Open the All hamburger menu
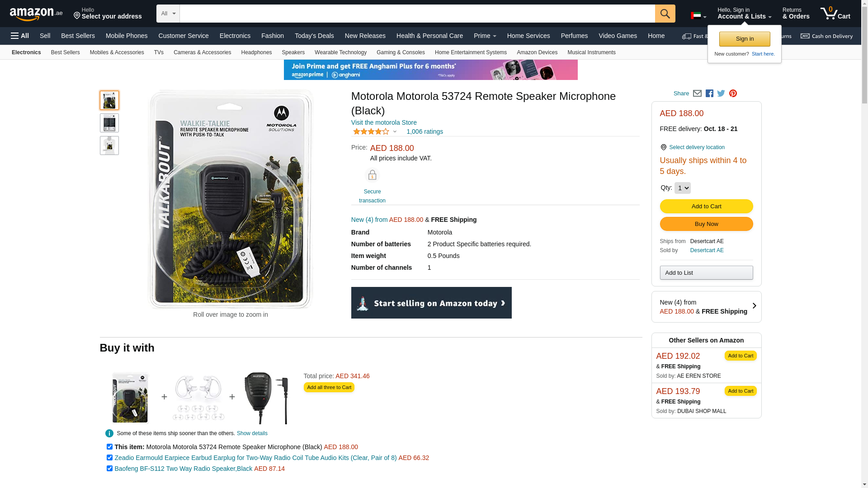The width and height of the screenshot is (868, 488). 20,36
